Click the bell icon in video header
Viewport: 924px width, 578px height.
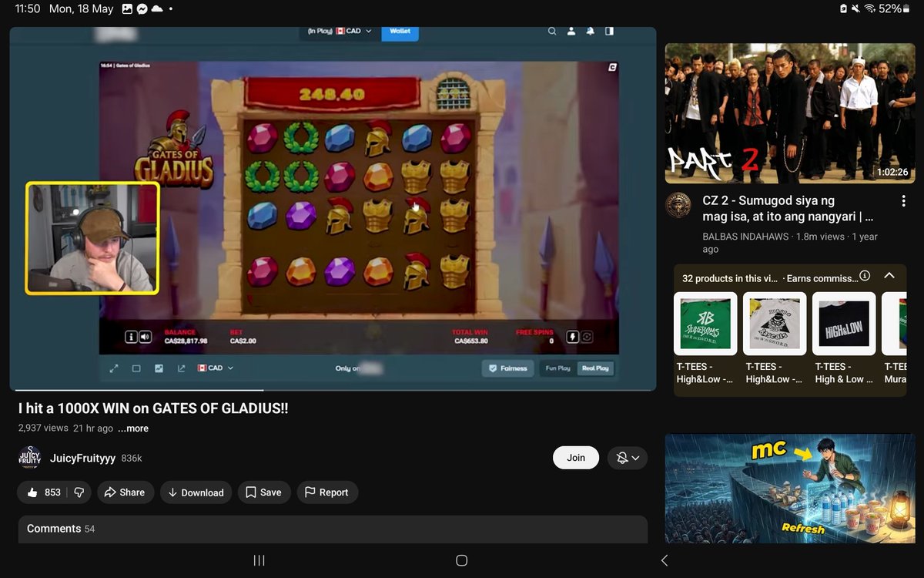tap(591, 32)
